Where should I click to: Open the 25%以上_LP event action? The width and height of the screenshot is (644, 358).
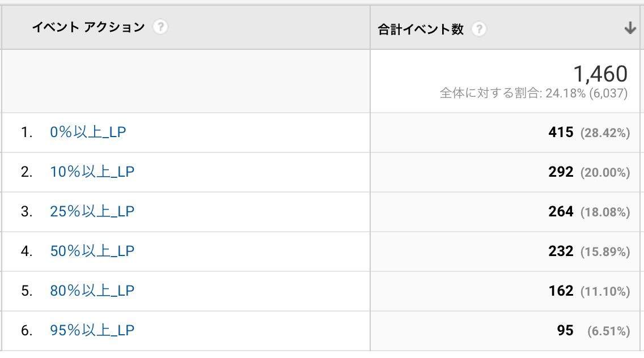[x=92, y=211]
